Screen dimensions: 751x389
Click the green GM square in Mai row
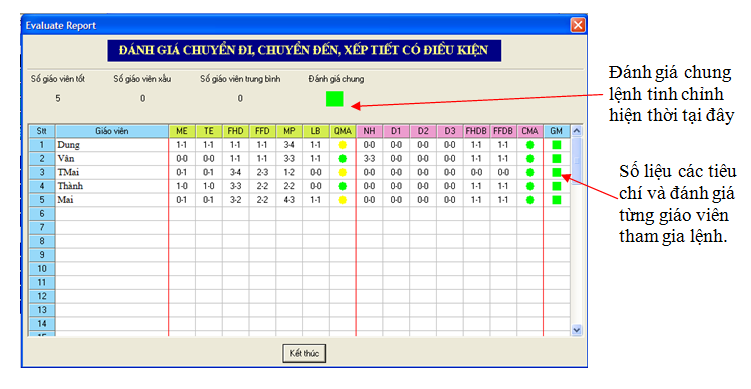pos(557,200)
